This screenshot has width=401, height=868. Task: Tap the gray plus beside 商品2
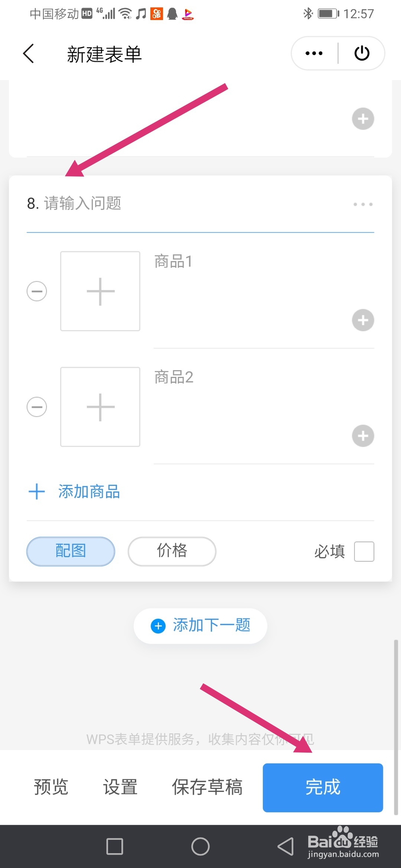tap(363, 436)
